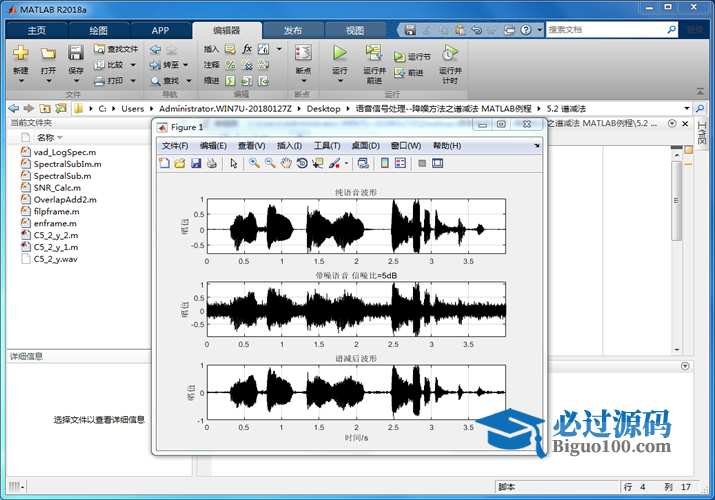Select the Pan hand tool in Figure
Viewport: 715px width, 500px height.
[x=286, y=163]
